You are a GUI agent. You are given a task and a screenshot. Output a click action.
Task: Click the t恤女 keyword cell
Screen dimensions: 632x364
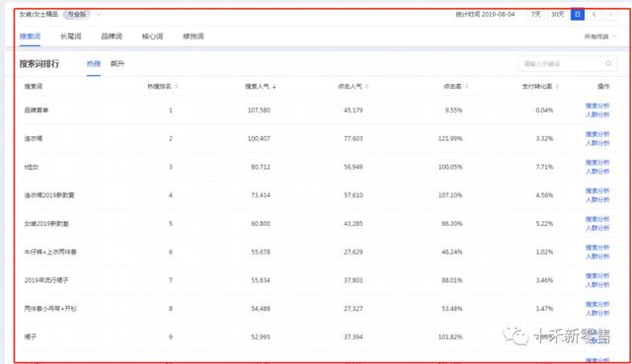click(32, 167)
